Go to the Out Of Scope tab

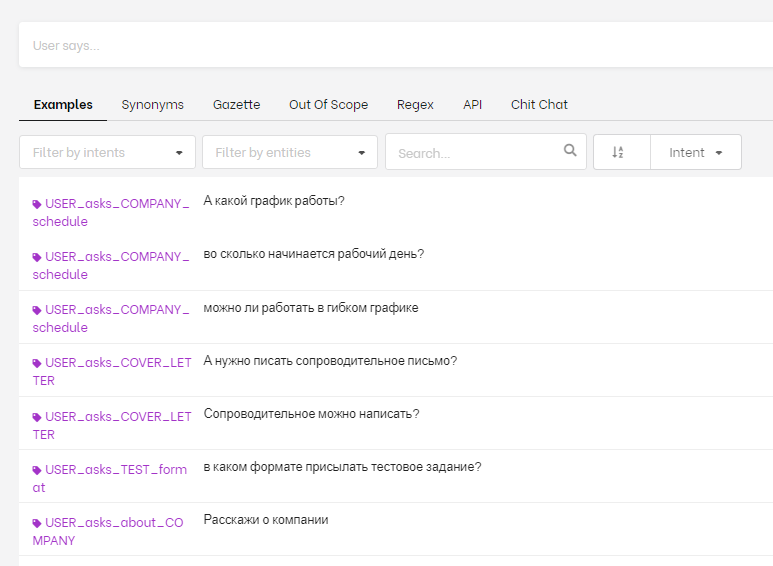tap(328, 105)
